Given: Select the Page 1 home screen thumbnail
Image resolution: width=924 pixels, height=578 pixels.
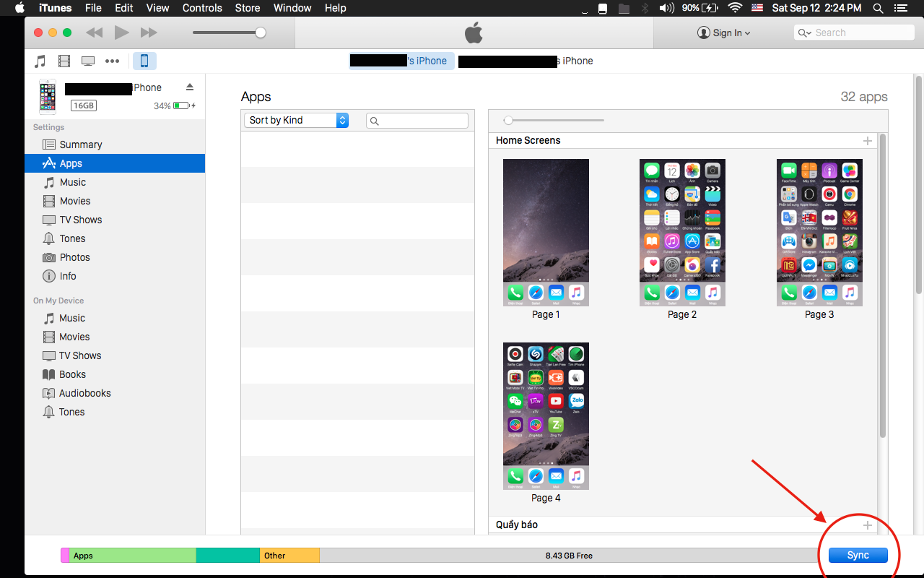Looking at the screenshot, I should pos(546,233).
